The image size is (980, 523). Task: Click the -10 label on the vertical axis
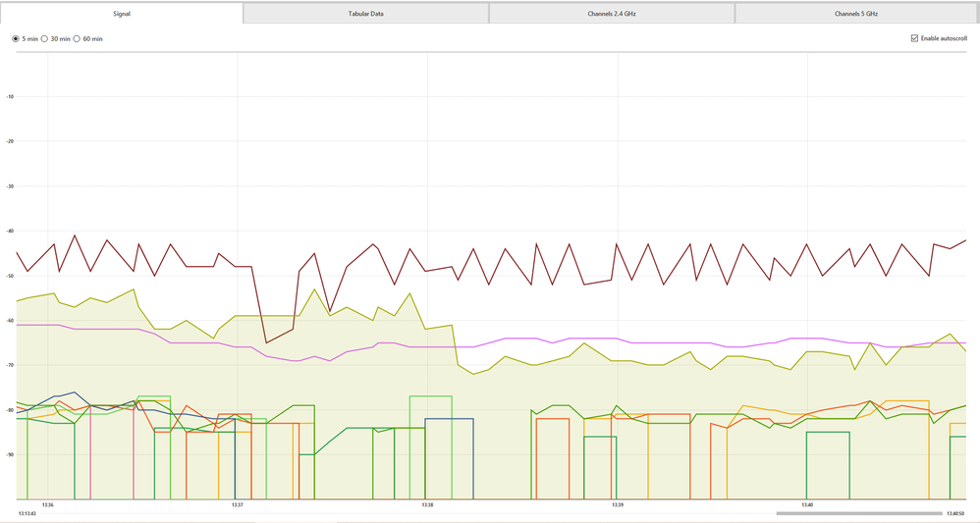(10, 97)
